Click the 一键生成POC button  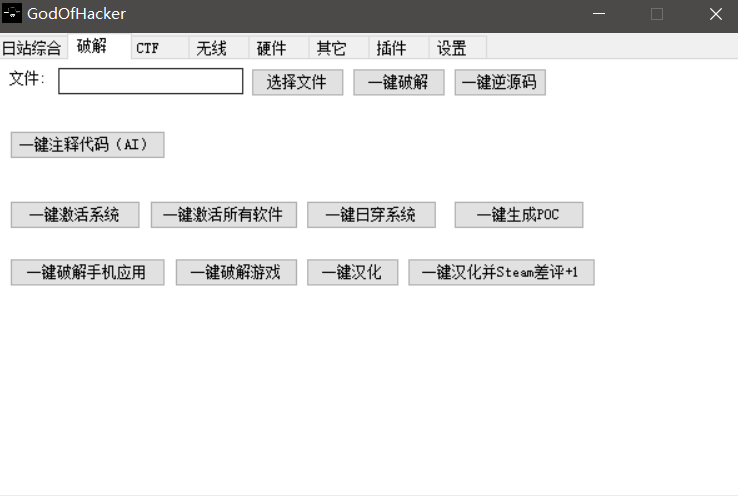(518, 215)
